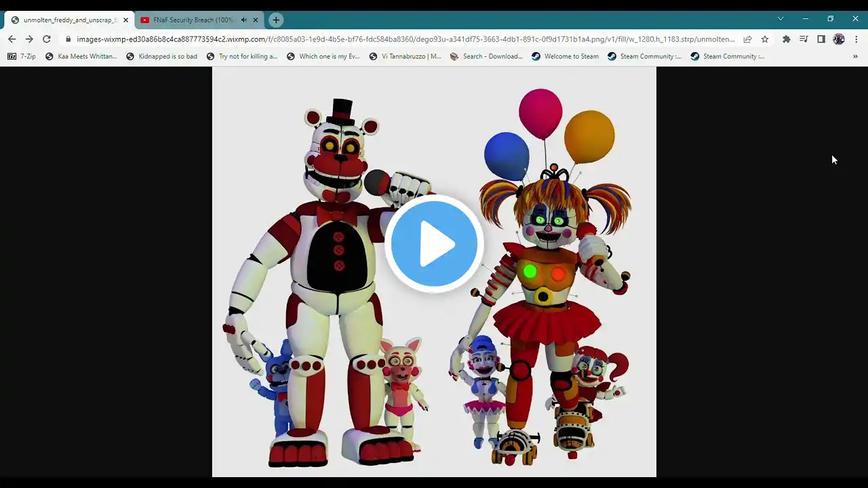
Task: Click the forward navigation arrow
Action: click(x=29, y=39)
